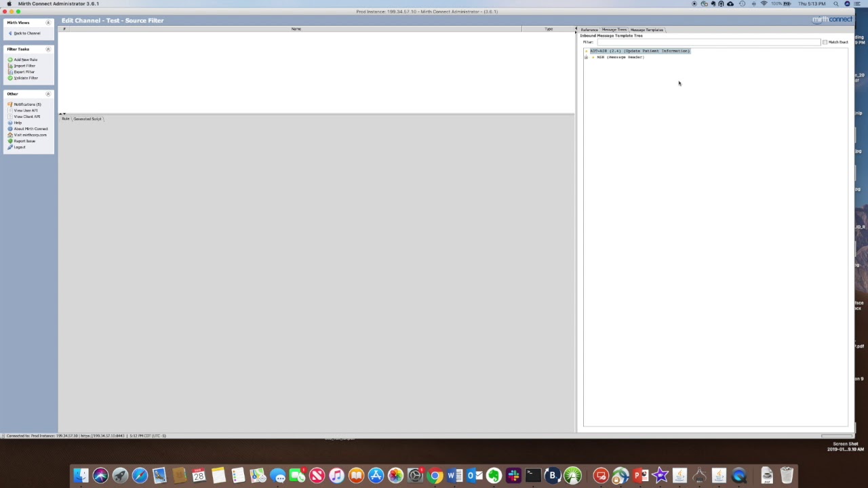The image size is (868, 488).
Task: Open Outlook from the Dock
Action: pos(474,476)
